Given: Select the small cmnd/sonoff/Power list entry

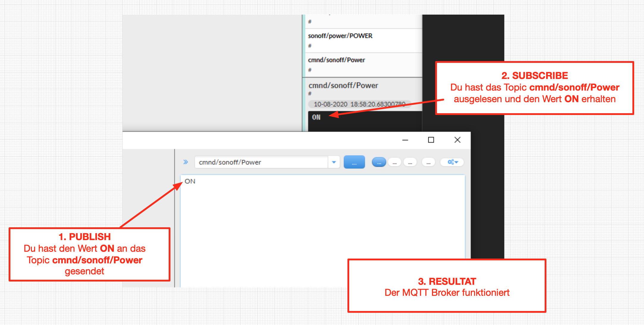Looking at the screenshot, I should (336, 60).
